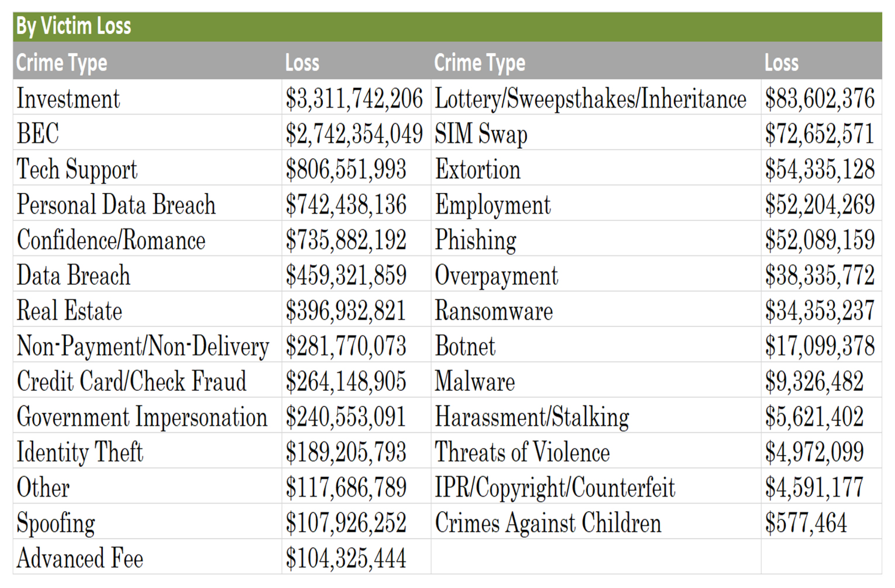Select the 'Government Impersonation' row label
895x588 pixels.
point(142,417)
